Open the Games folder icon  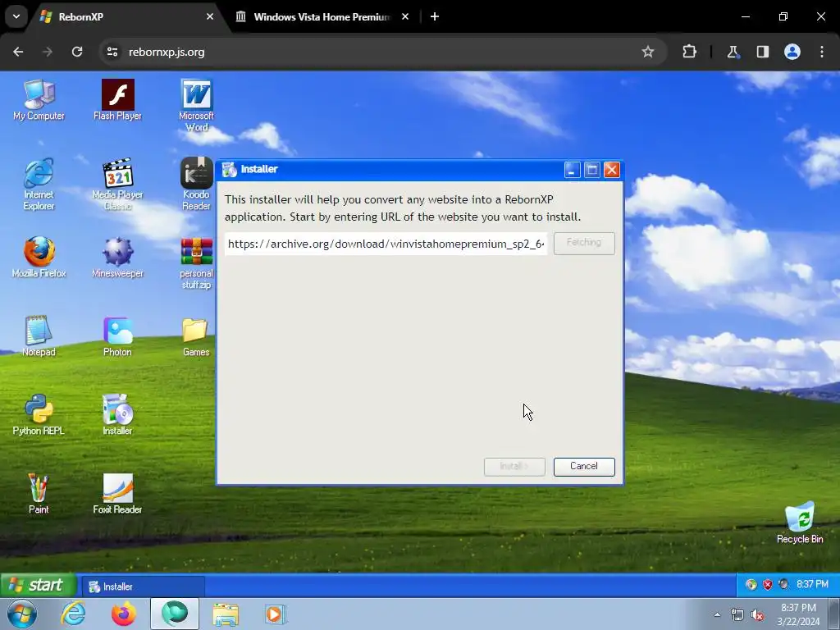196,336
